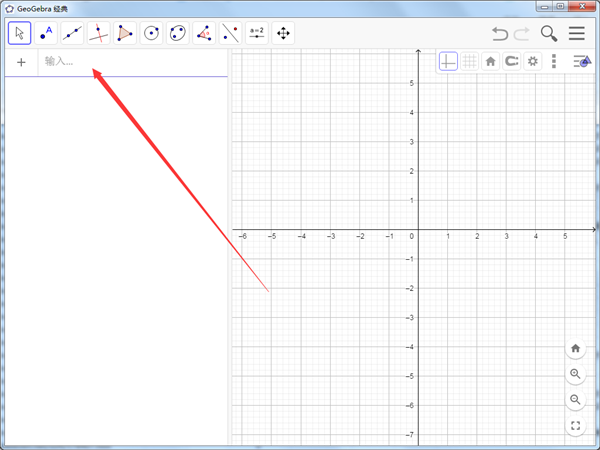Zoom out the graphics view
Image resolution: width=600 pixels, height=450 pixels.
tap(575, 400)
